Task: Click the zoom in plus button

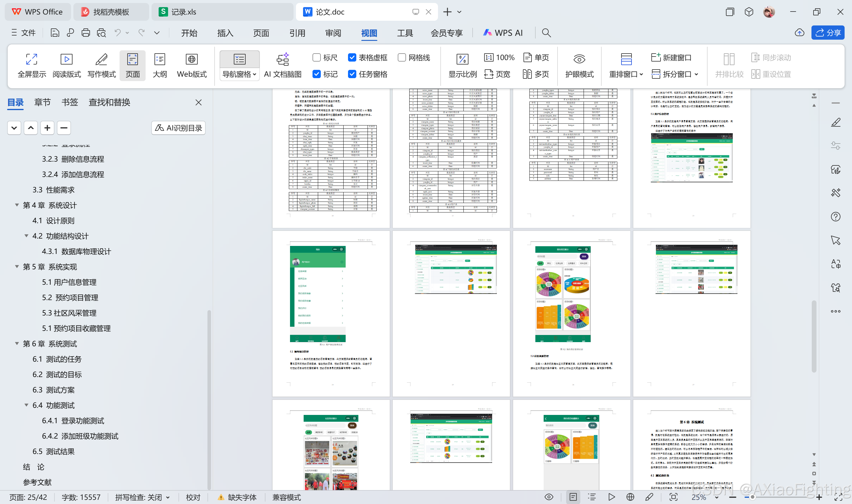Action: [x=819, y=497]
